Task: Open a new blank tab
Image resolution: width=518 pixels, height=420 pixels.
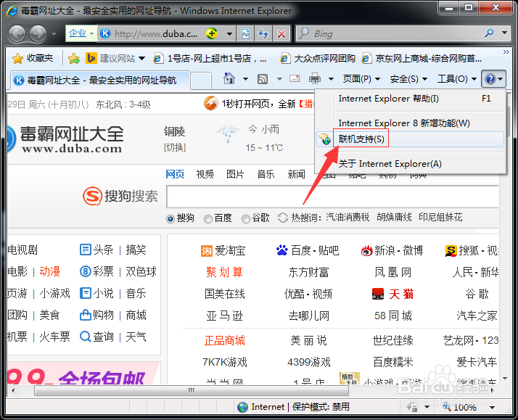Action: (x=201, y=81)
